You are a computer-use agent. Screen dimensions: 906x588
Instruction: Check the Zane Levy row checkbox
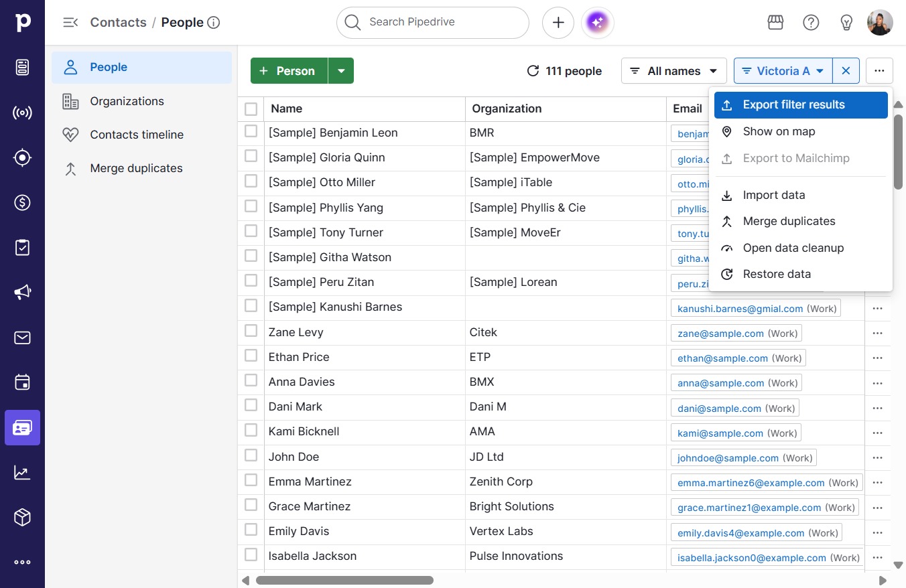tap(251, 331)
